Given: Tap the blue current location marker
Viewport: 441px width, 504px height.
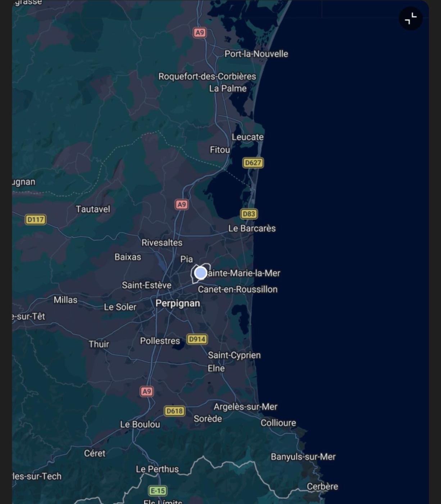Looking at the screenshot, I should click(200, 273).
